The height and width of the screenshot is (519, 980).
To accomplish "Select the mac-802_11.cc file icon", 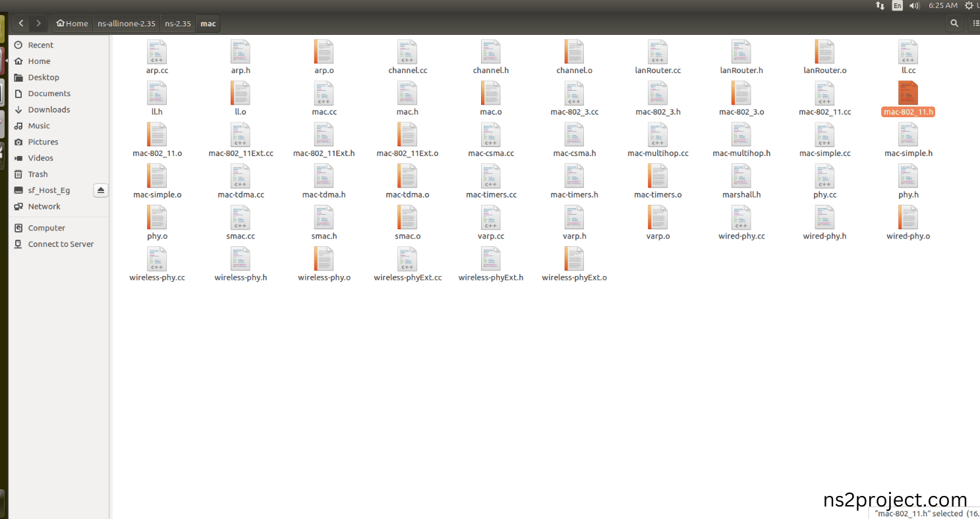I will (825, 93).
